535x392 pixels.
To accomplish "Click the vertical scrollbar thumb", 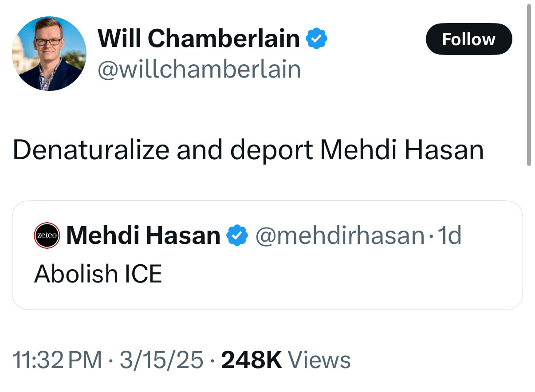I will pyautogui.click(x=528, y=84).
